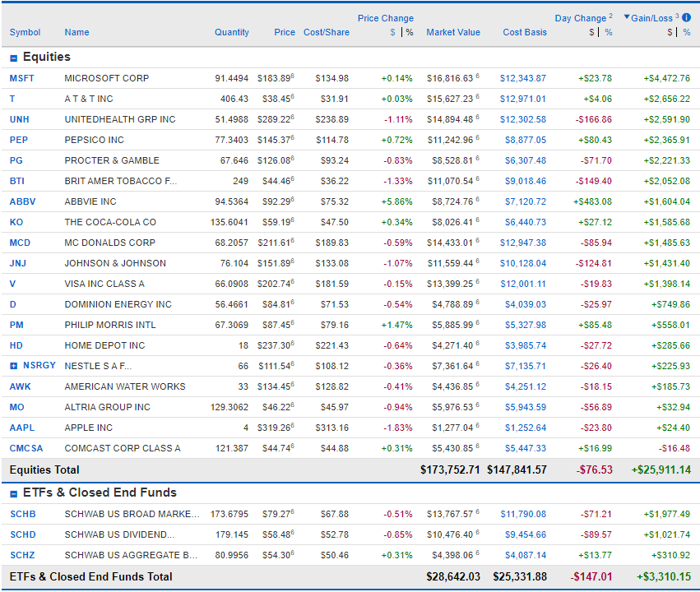Click the sort arrow beside Gain/Loss header

[x=627, y=17]
